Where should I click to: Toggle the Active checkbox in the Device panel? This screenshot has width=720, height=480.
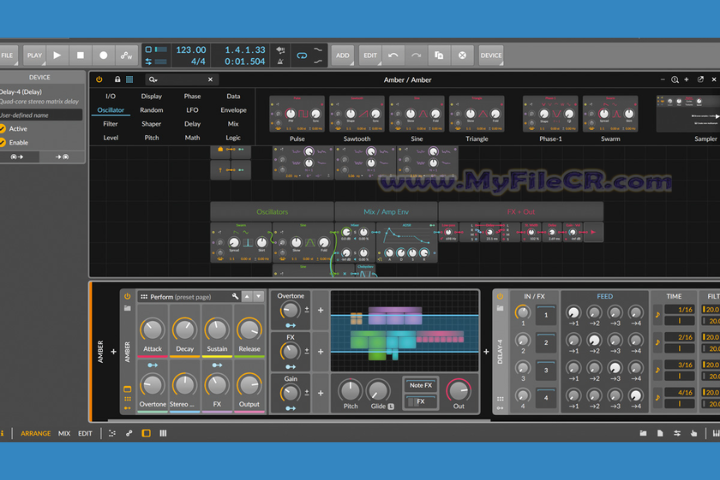[3, 129]
